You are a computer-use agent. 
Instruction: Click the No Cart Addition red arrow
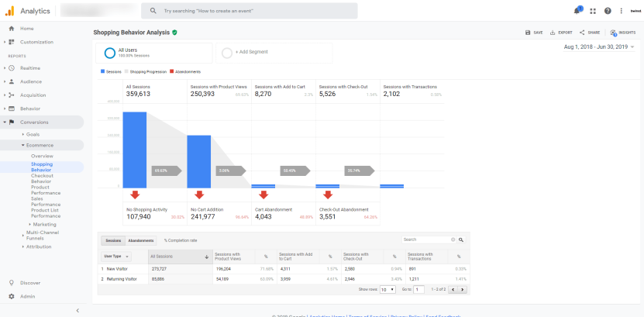(x=200, y=195)
